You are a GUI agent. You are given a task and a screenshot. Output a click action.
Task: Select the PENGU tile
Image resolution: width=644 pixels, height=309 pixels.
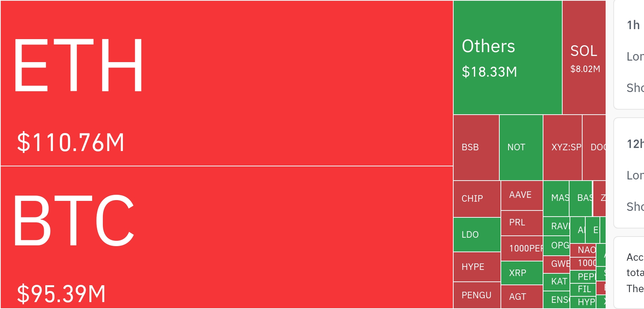477,295
